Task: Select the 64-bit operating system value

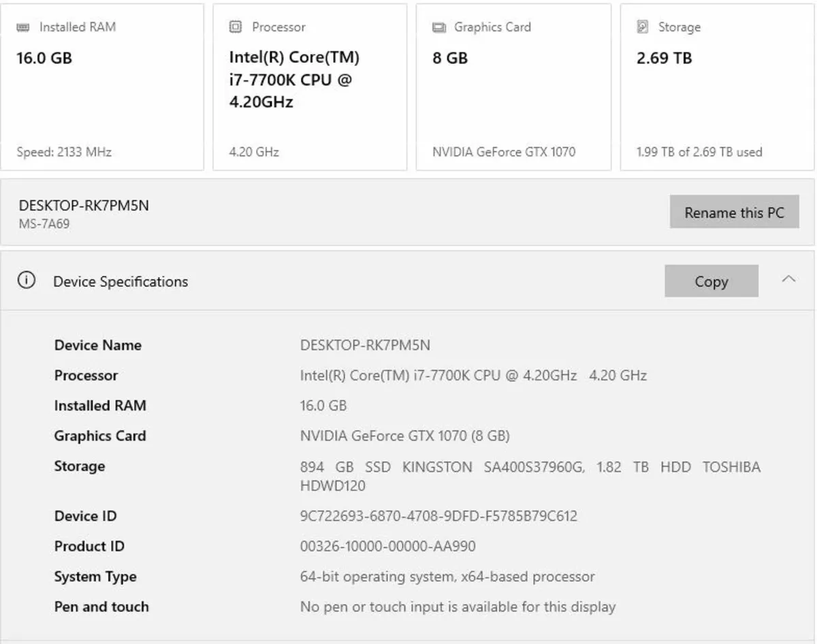Action: click(x=447, y=577)
